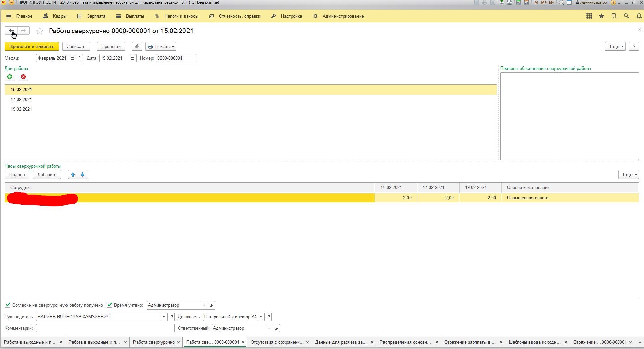Click the paperclip attachments button
The height and width of the screenshot is (349, 644).
(137, 46)
